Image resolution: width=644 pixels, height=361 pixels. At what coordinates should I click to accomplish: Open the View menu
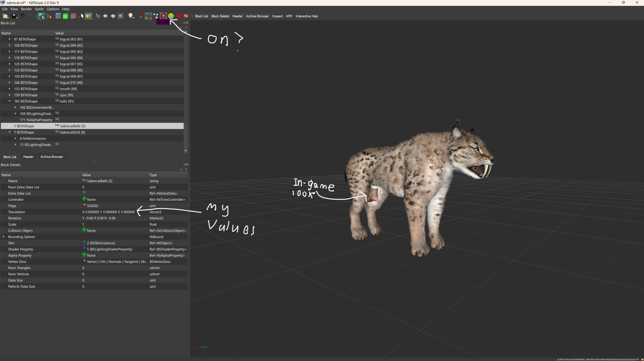[14, 9]
